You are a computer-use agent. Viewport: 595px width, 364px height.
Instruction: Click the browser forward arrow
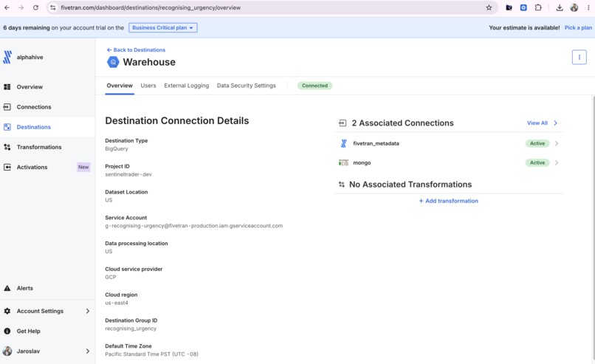click(x=21, y=7)
